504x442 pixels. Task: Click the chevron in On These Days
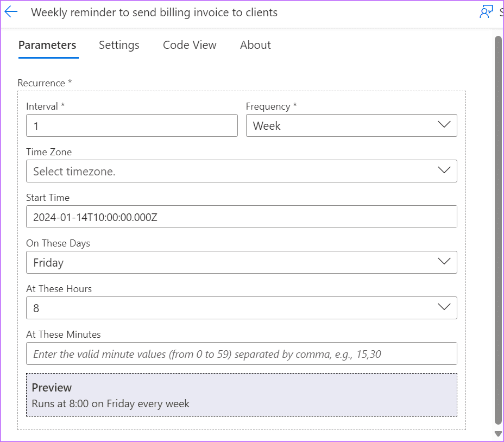(x=444, y=262)
